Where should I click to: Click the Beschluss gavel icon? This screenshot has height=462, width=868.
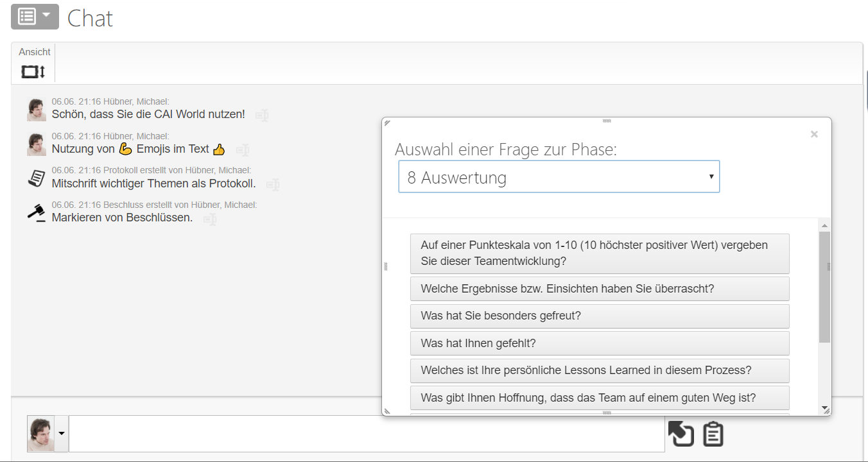(37, 212)
